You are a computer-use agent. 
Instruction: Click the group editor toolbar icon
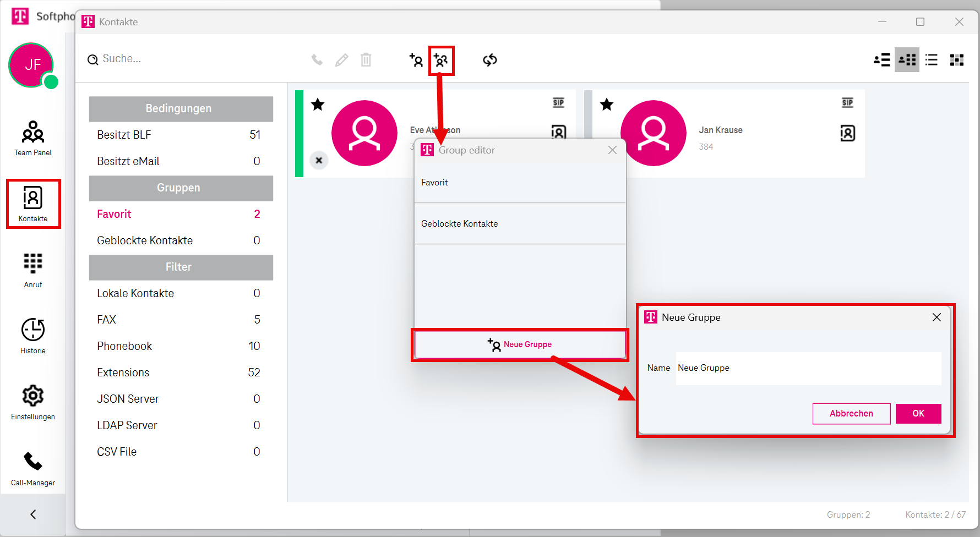pyautogui.click(x=441, y=60)
